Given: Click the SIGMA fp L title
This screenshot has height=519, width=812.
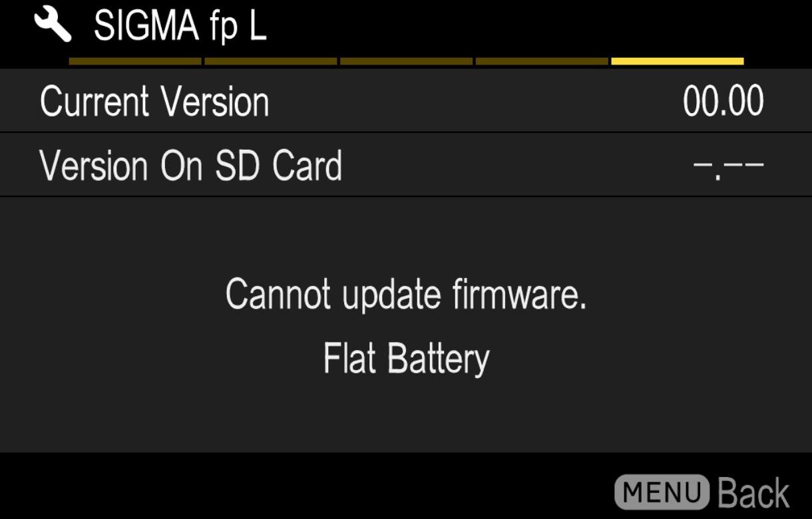Looking at the screenshot, I should click(180, 27).
